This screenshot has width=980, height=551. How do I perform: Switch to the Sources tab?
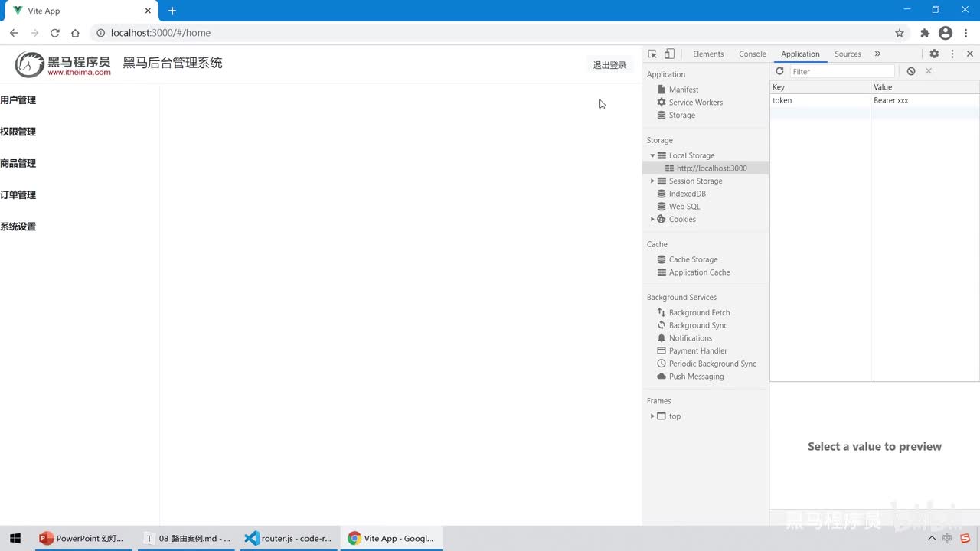tap(848, 54)
